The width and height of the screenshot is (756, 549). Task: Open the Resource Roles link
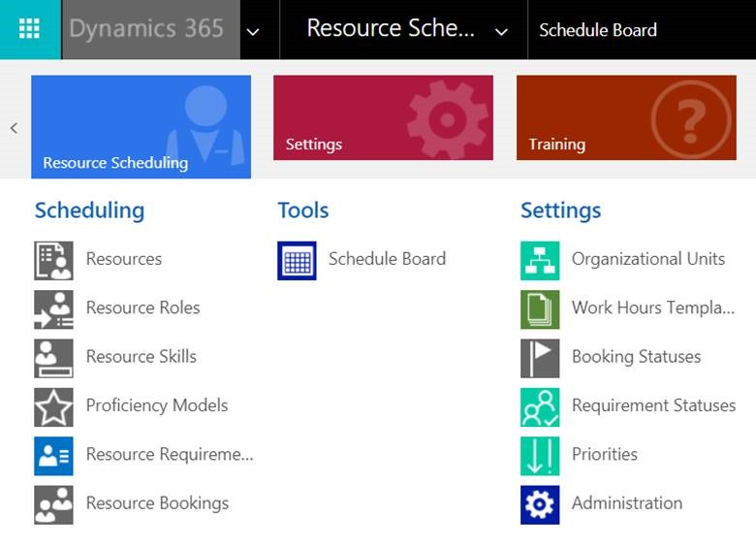point(142,307)
